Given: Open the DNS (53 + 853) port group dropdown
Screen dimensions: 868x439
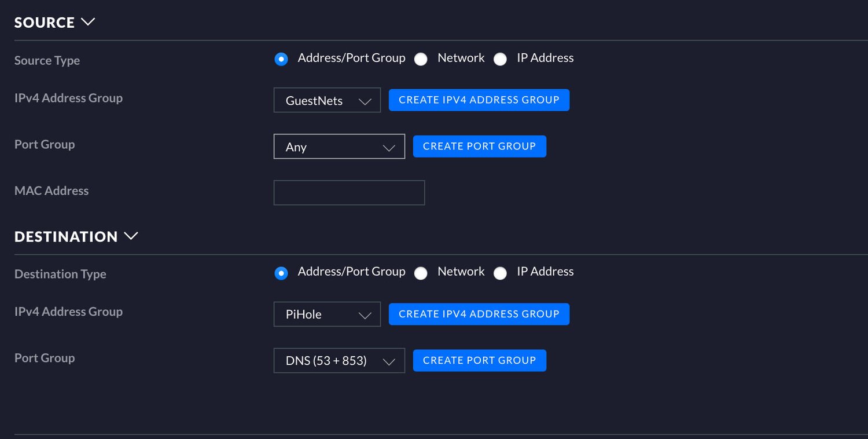Looking at the screenshot, I should pyautogui.click(x=339, y=360).
